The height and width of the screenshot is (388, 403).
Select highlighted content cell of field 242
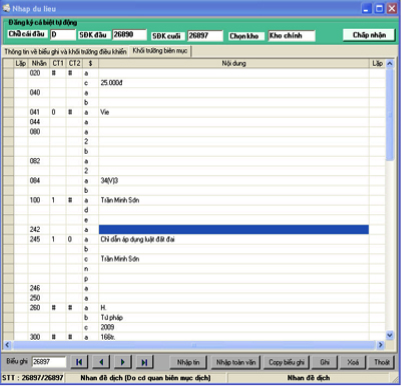tap(234, 229)
